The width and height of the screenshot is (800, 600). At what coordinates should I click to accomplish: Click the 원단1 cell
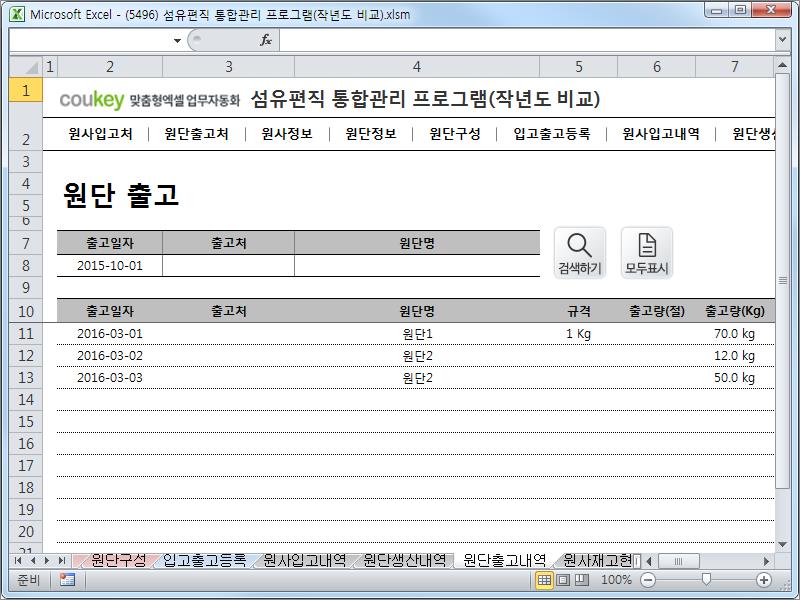417,334
